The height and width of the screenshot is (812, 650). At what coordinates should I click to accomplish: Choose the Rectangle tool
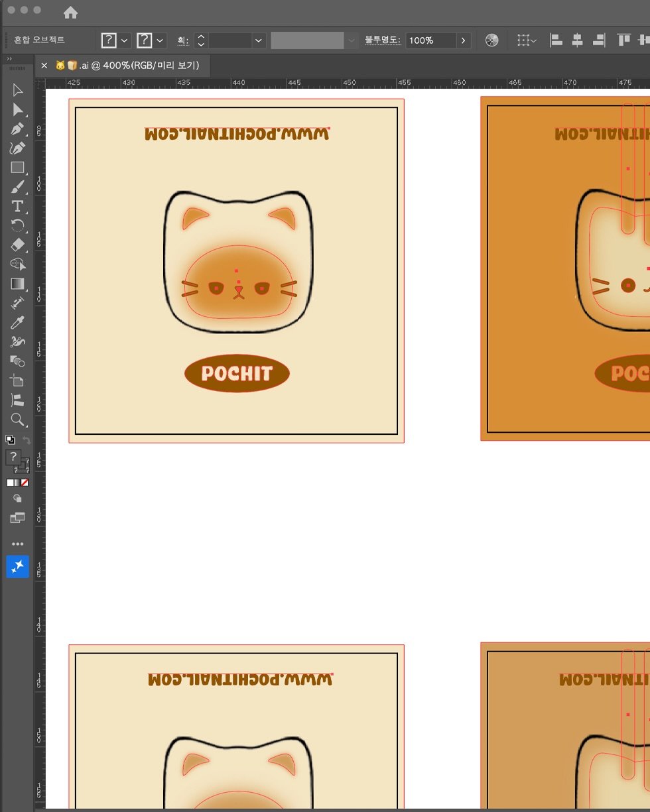[x=18, y=168]
